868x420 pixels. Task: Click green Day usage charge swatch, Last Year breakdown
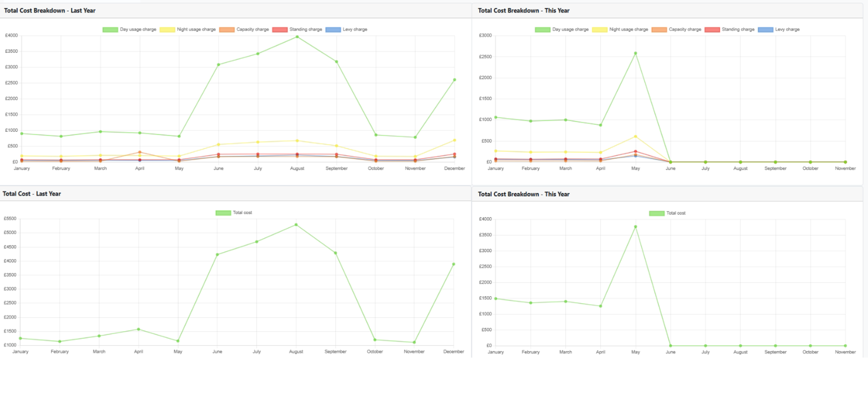(x=110, y=30)
